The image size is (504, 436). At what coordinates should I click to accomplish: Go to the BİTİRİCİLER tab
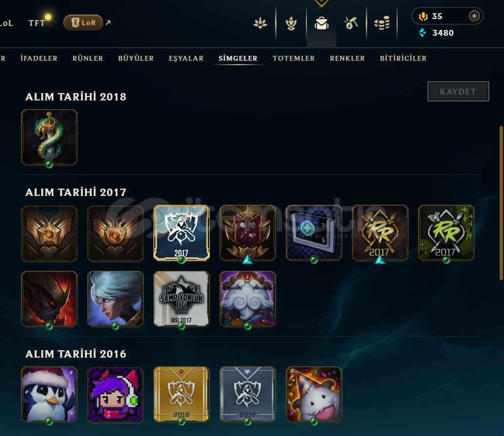(x=403, y=58)
